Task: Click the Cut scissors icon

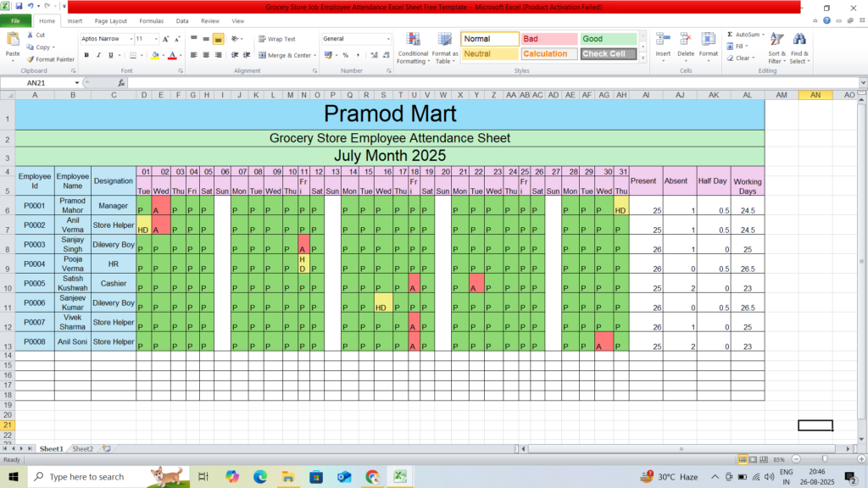Action: pyautogui.click(x=31, y=36)
